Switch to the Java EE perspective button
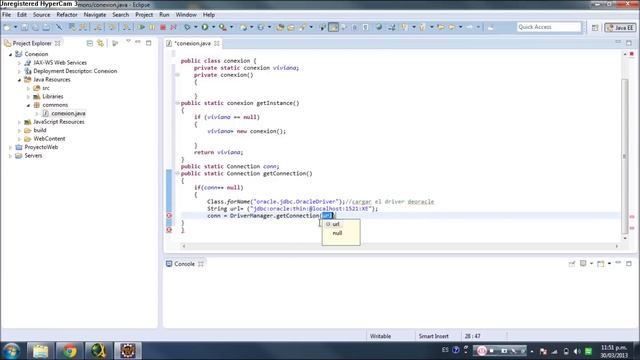640x360 pixels. coord(620,28)
